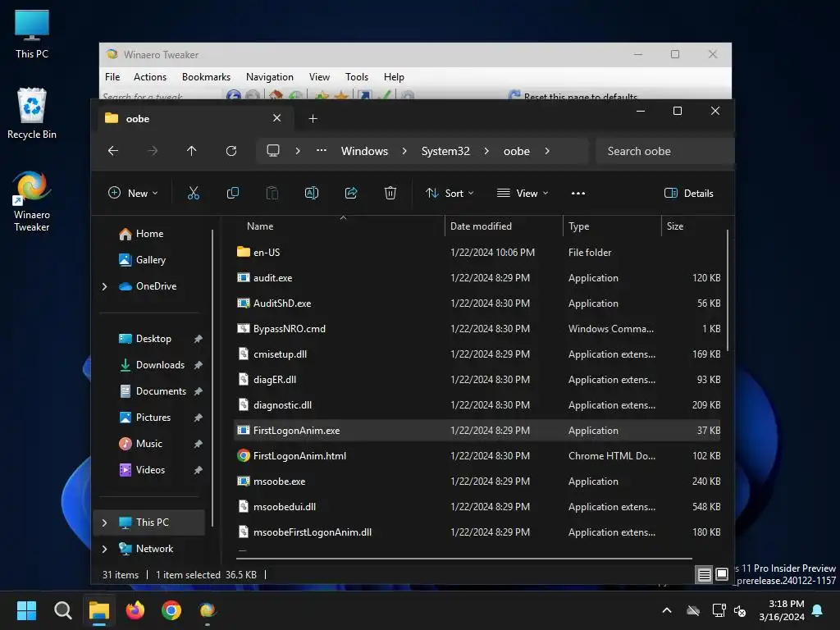Open Google Chrome from the taskbar
The width and height of the screenshot is (840, 630).
tap(171, 610)
